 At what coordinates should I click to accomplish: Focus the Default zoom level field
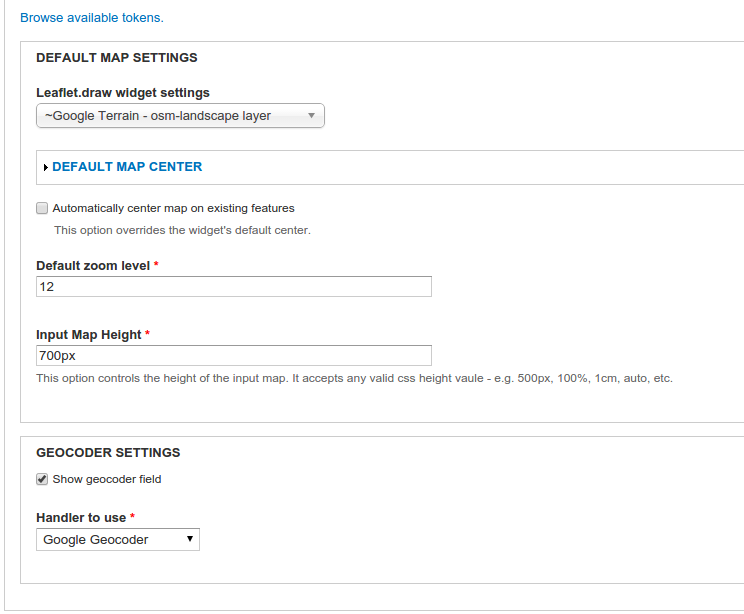click(234, 287)
